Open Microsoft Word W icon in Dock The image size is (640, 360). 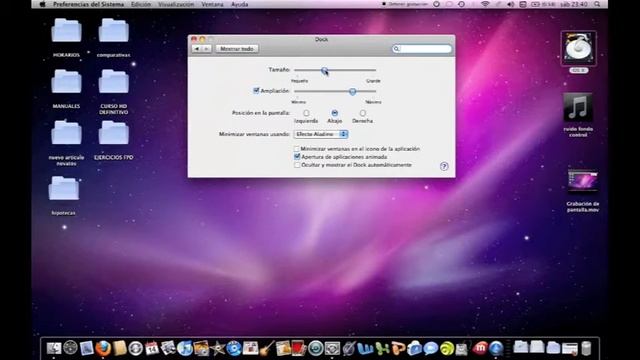[x=365, y=348]
